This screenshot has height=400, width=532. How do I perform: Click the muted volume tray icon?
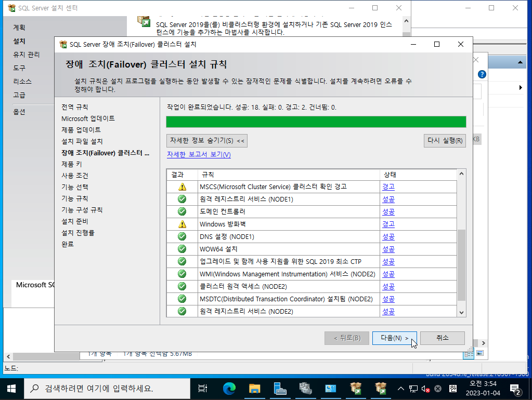[x=425, y=389]
